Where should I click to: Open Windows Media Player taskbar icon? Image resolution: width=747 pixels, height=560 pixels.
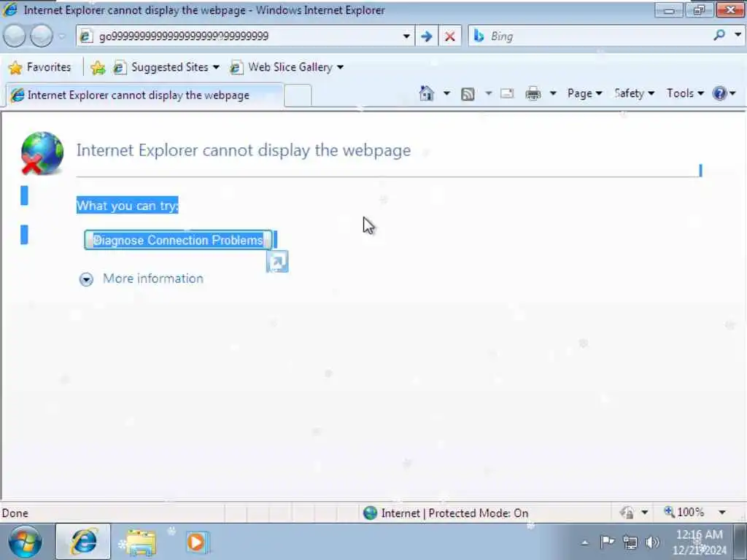tap(196, 542)
